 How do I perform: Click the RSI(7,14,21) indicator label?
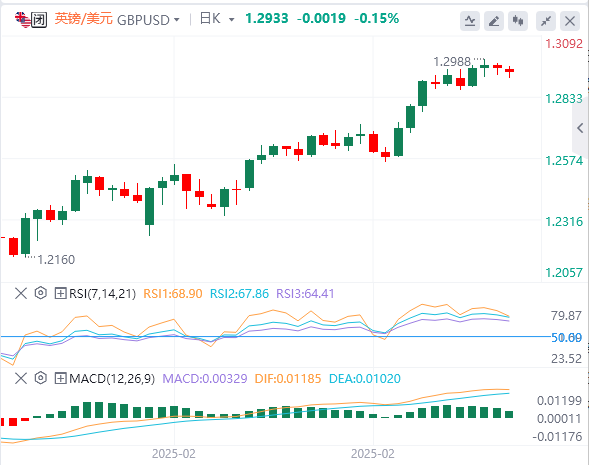103,293
